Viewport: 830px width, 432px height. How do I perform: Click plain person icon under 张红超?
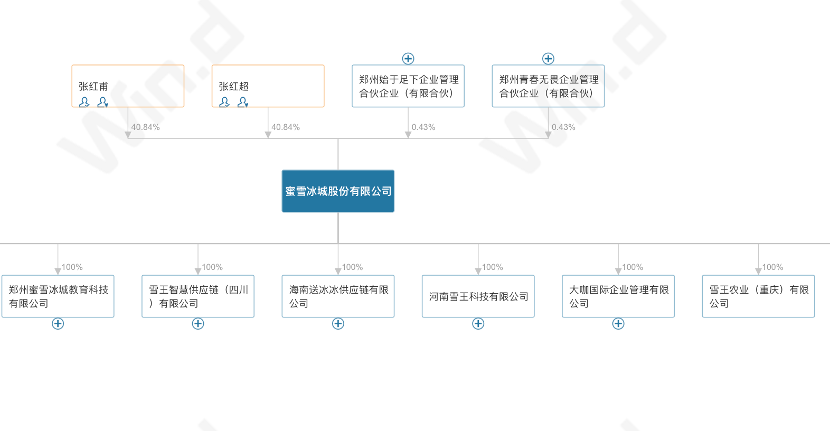pos(224,102)
